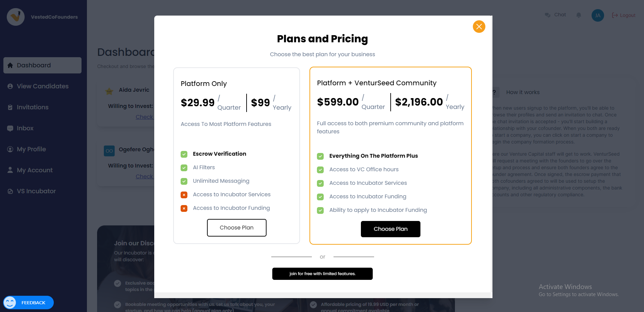The image size is (644, 312).
Task: Navigate to My Profile
Action: pyautogui.click(x=42, y=149)
